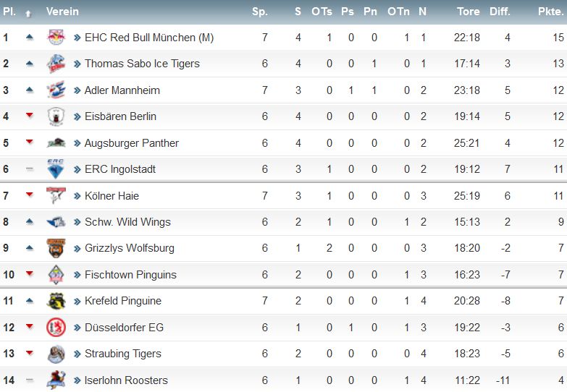Screen dimensions: 567x392
Task: Click the Eisbären Berlin bear logo
Action: click(x=56, y=116)
